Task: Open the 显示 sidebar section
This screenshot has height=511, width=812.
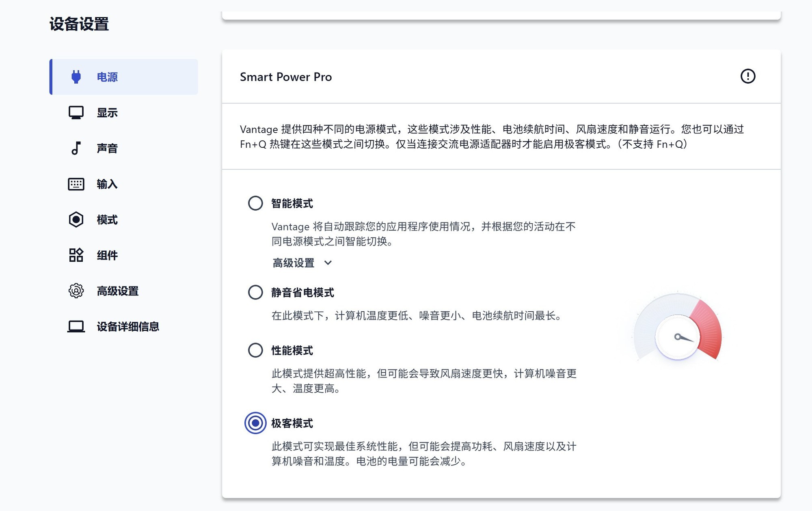Action: click(x=124, y=112)
